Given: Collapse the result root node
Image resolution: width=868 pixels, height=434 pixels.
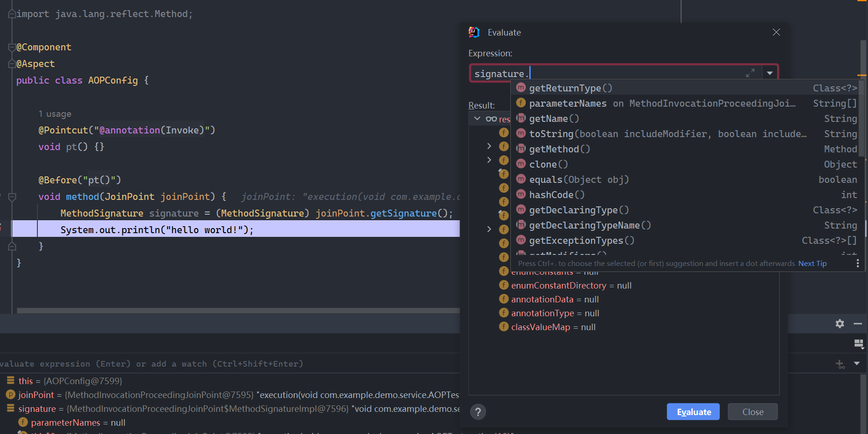Looking at the screenshot, I should pyautogui.click(x=477, y=119).
